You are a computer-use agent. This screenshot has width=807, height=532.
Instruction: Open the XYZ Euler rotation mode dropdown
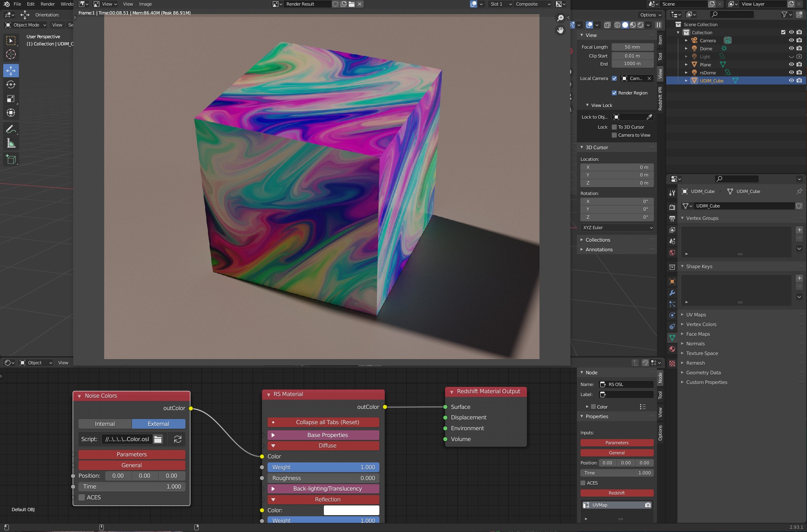[617, 228]
